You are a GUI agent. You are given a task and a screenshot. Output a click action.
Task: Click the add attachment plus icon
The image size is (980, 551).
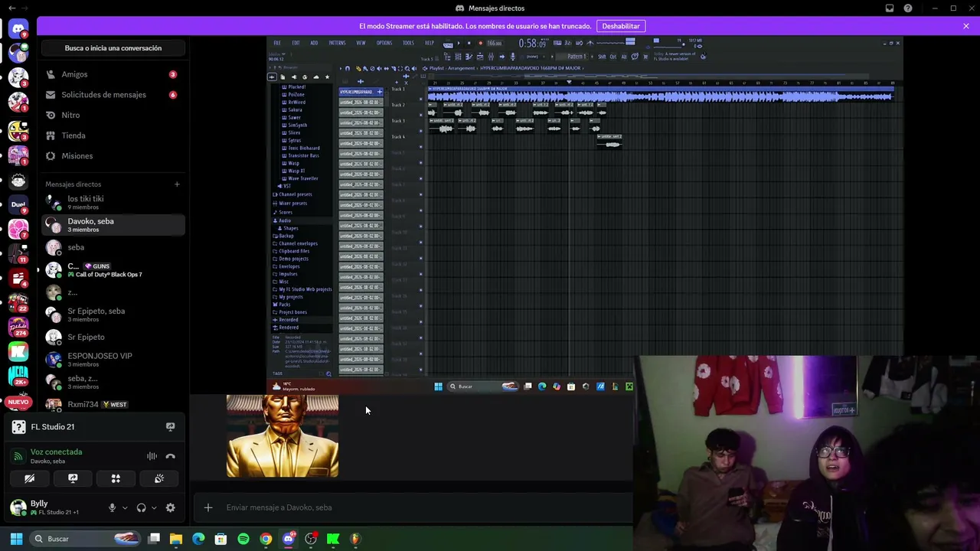click(x=207, y=507)
